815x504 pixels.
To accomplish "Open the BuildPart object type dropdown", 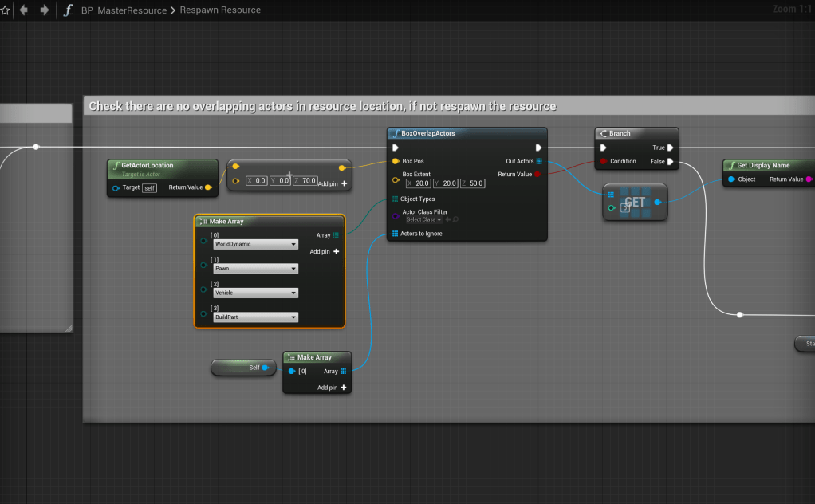I will tap(255, 317).
